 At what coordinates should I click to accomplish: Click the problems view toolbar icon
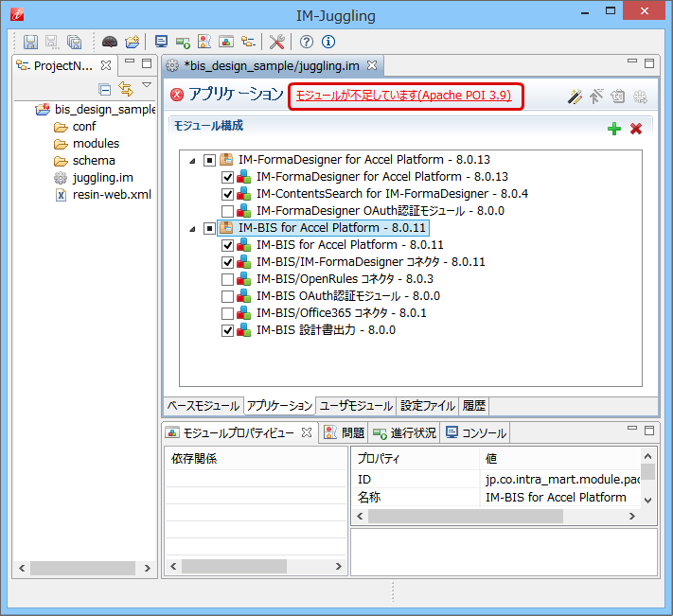tap(204, 42)
